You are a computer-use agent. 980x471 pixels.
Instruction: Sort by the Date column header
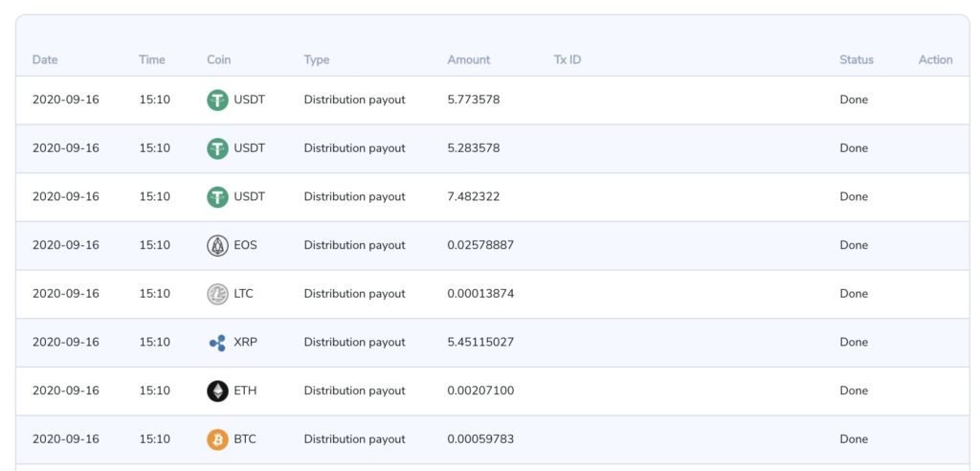click(x=45, y=59)
